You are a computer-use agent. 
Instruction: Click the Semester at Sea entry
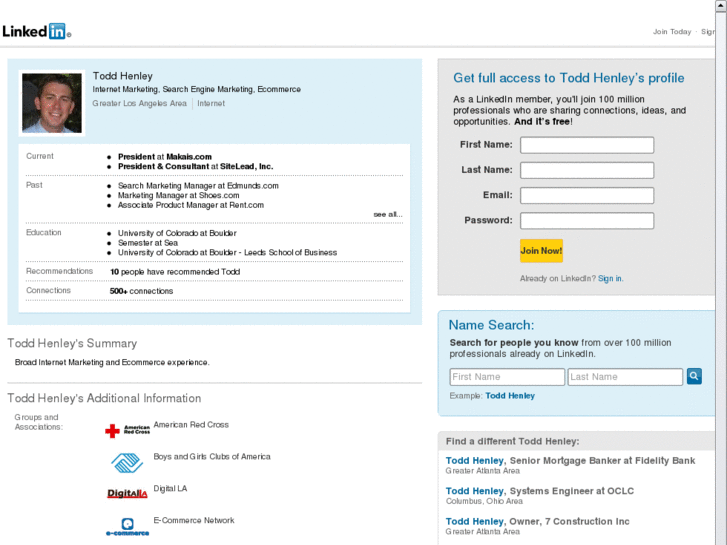(x=147, y=243)
